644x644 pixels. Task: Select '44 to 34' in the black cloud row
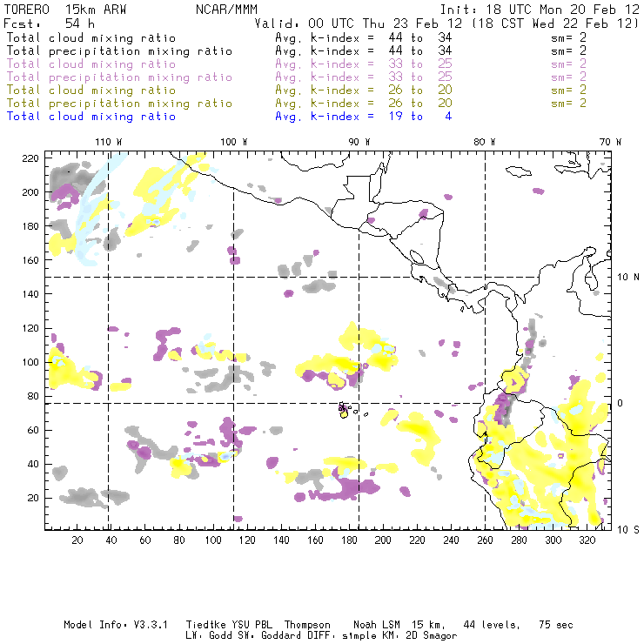coord(420,37)
